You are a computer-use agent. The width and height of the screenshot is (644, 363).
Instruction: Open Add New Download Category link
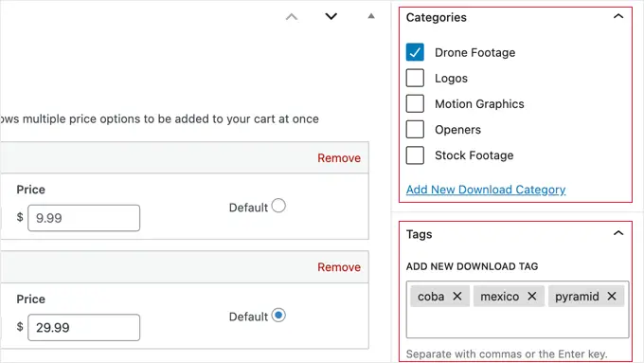pos(486,190)
